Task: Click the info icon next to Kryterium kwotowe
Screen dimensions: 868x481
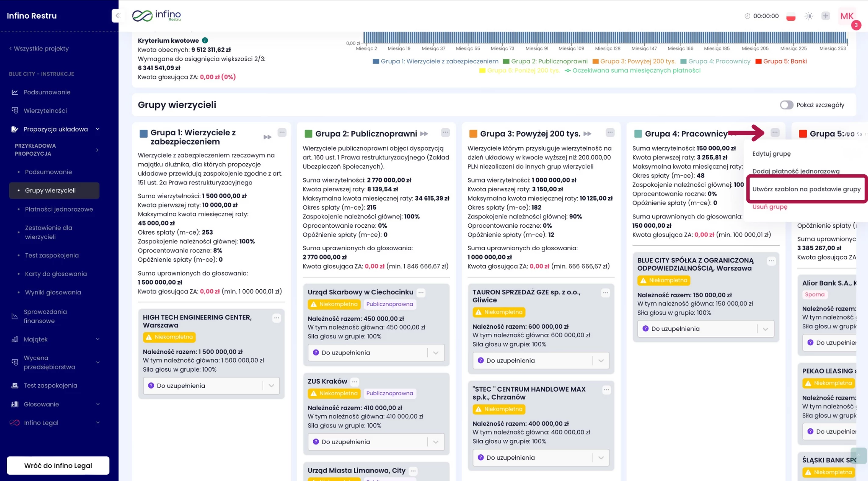Action: coord(205,40)
